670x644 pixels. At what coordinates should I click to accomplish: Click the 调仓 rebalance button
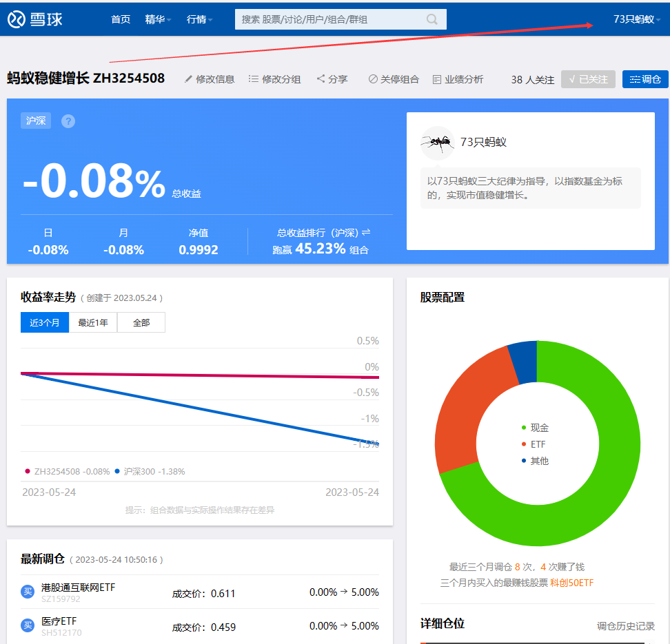click(x=645, y=79)
